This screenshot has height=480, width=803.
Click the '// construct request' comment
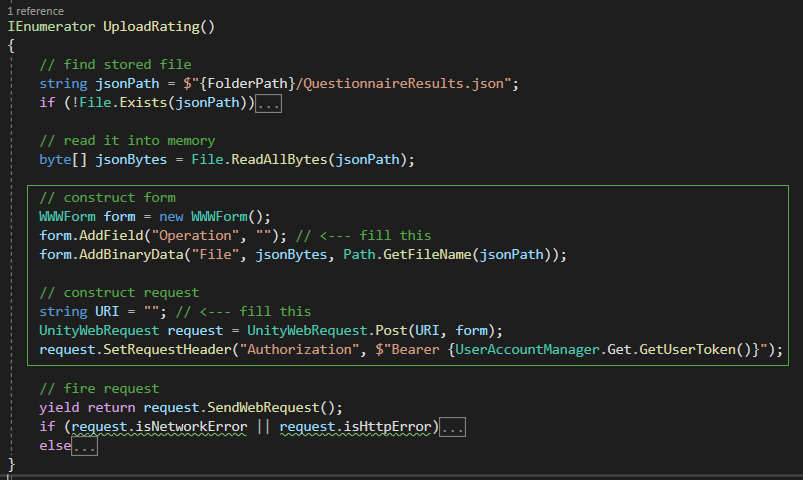(119, 293)
